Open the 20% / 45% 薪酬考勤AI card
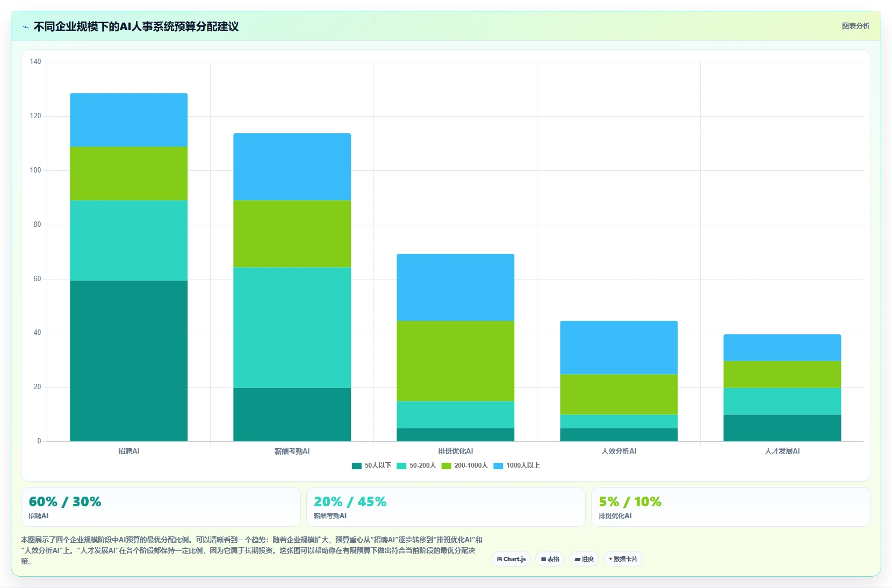The height and width of the screenshot is (588, 892). coord(445,507)
